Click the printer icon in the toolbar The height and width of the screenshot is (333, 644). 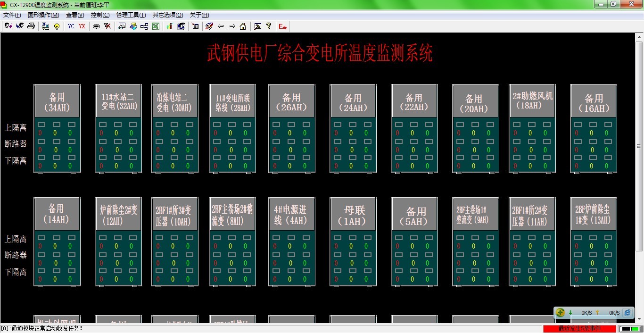pyautogui.click(x=31, y=26)
